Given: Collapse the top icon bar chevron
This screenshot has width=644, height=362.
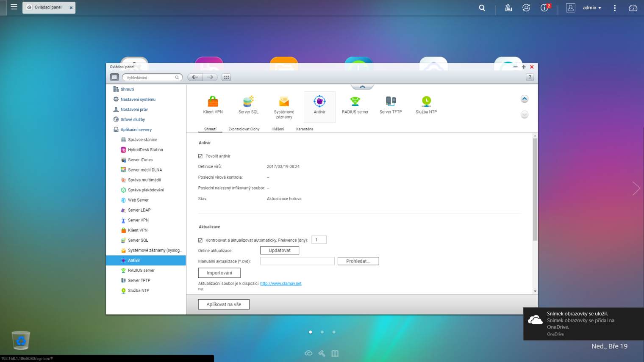Looking at the screenshot, I should (x=362, y=87).
